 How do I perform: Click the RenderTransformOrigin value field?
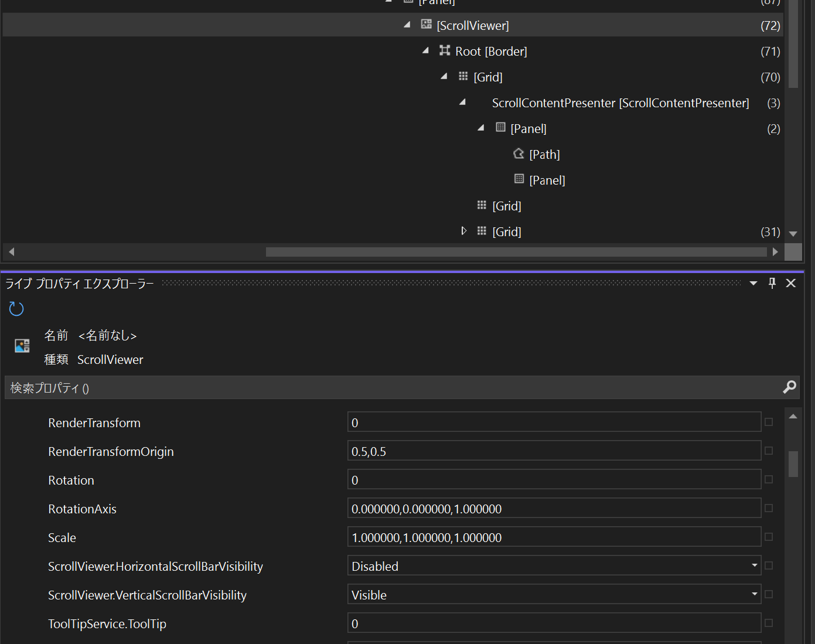point(554,451)
